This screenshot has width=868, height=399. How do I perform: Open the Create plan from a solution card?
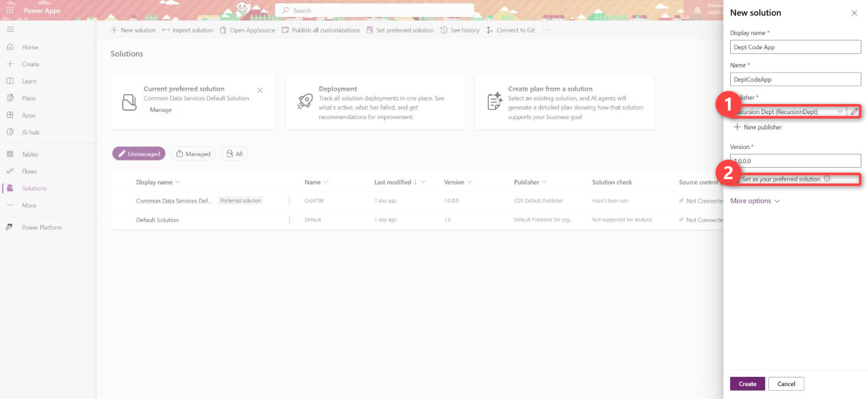pos(564,102)
